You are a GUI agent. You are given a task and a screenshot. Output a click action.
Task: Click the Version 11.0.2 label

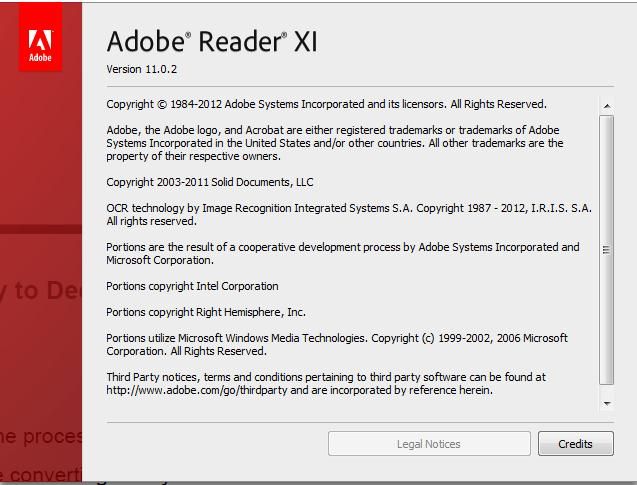tap(141, 69)
